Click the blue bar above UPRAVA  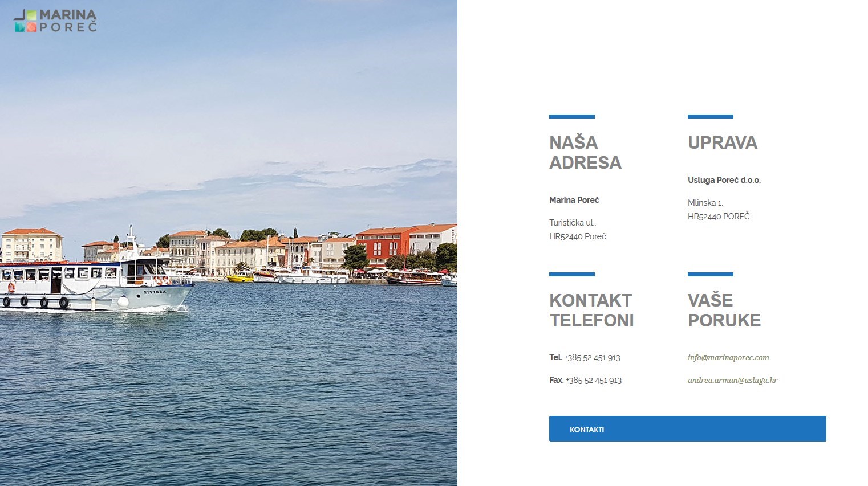pos(711,116)
